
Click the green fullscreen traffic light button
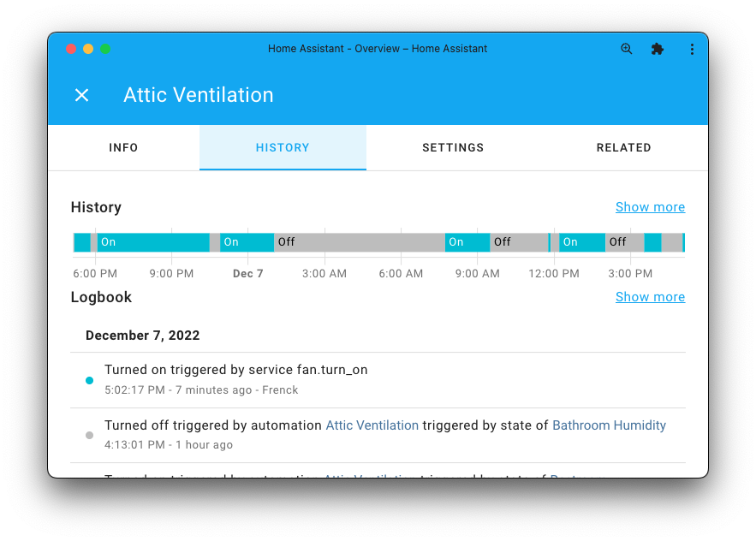tap(105, 49)
